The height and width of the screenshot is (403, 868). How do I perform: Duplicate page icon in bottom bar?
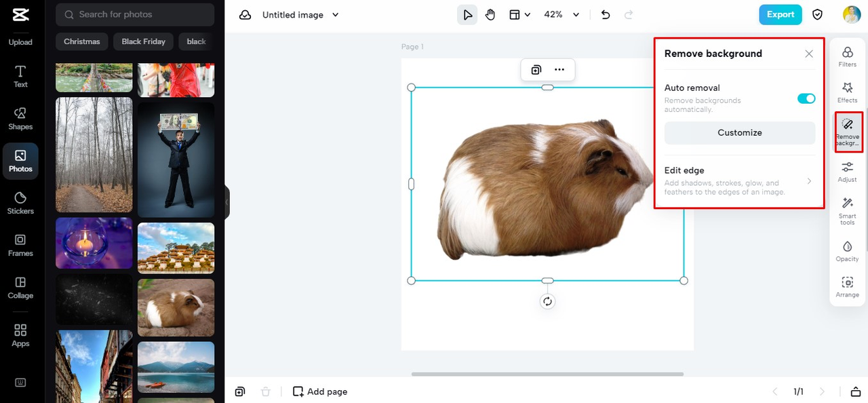(240, 391)
